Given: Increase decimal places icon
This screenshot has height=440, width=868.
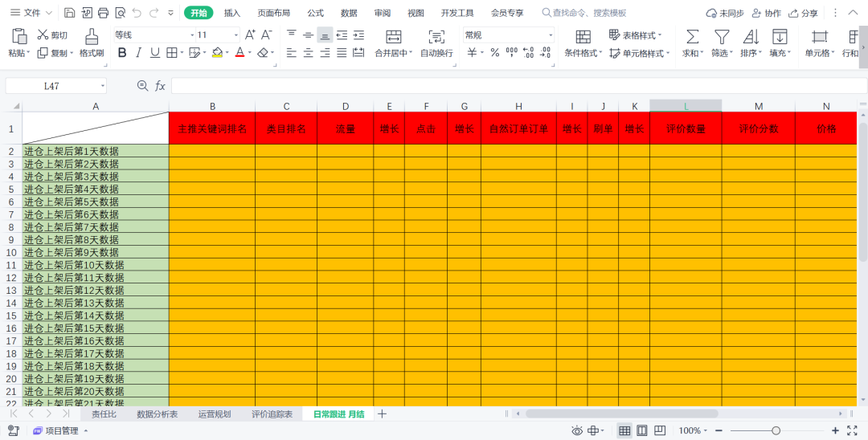Looking at the screenshot, I should (528, 52).
